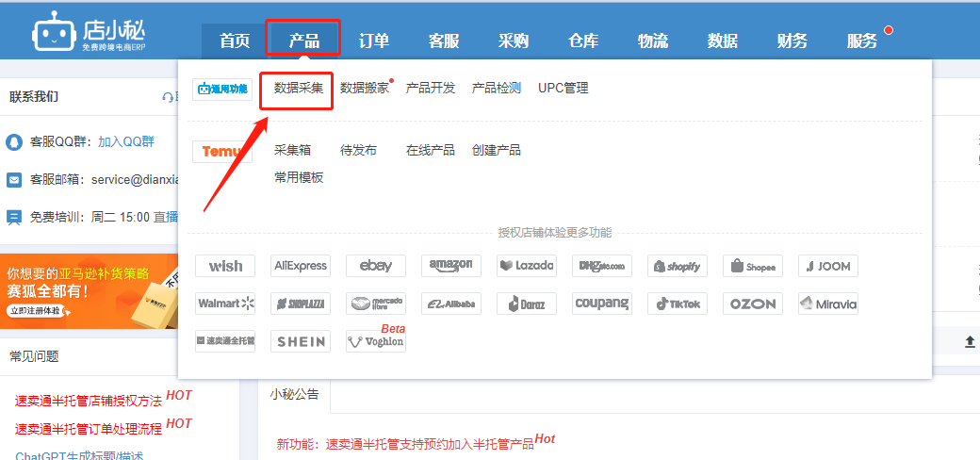Open the 客服 menu
This screenshot has height=460, width=980.
tap(444, 41)
